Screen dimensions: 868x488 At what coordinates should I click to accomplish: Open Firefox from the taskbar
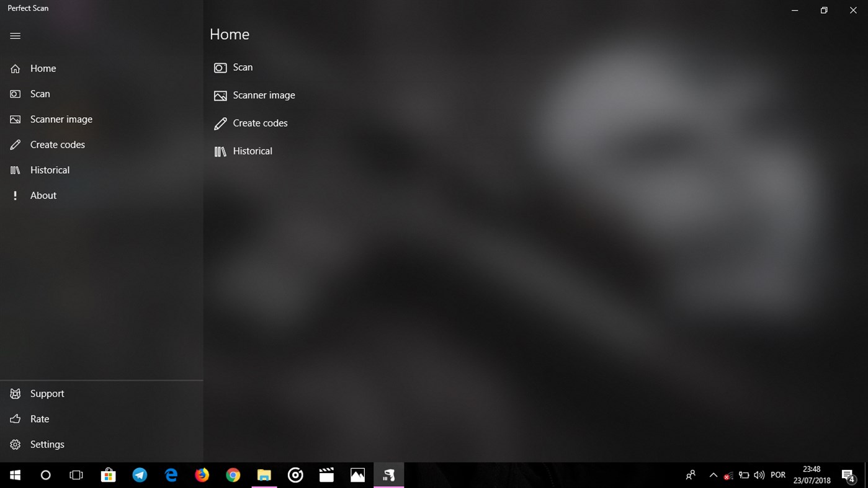click(202, 475)
